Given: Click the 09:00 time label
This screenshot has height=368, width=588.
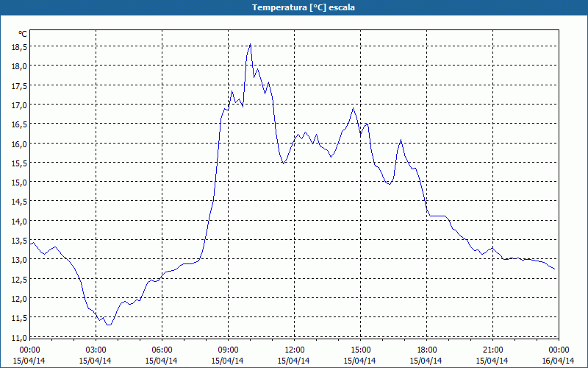Looking at the screenshot, I should point(228,350).
